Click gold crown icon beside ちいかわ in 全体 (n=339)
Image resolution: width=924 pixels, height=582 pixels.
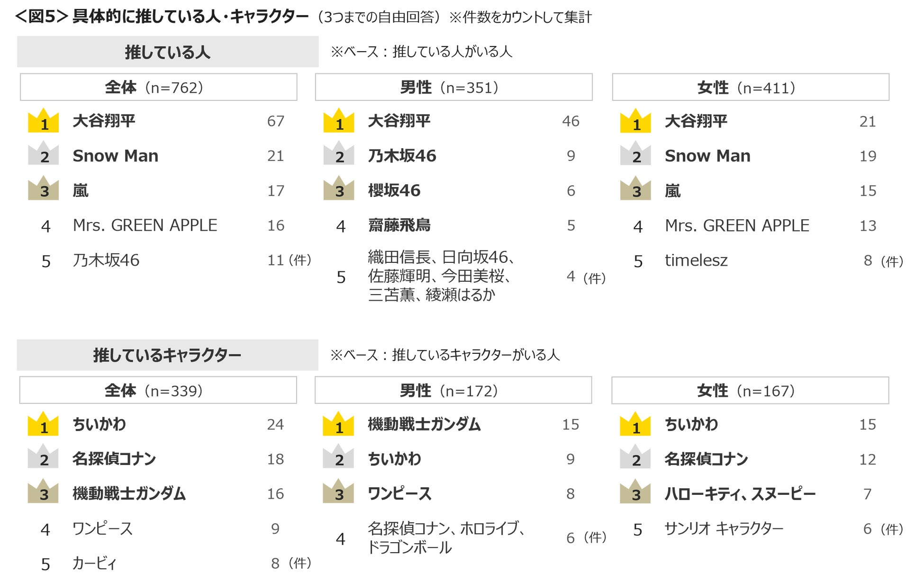(x=43, y=424)
